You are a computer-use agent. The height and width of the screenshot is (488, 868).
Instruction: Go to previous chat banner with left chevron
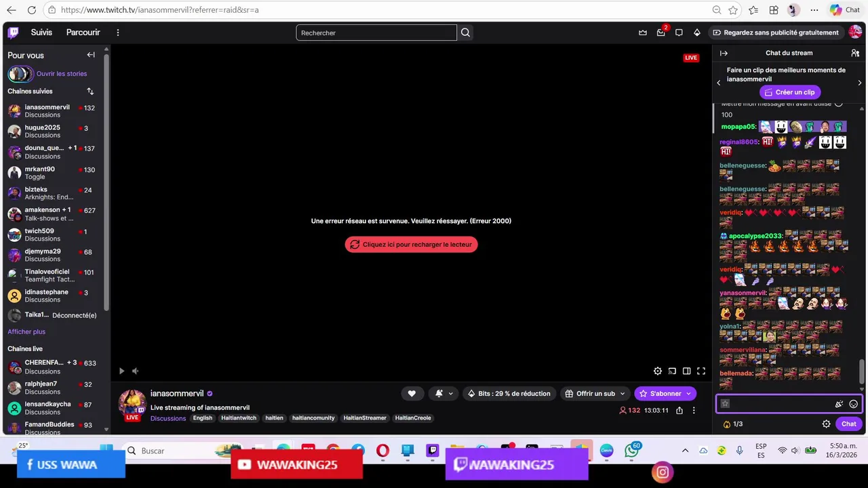pyautogui.click(x=719, y=83)
